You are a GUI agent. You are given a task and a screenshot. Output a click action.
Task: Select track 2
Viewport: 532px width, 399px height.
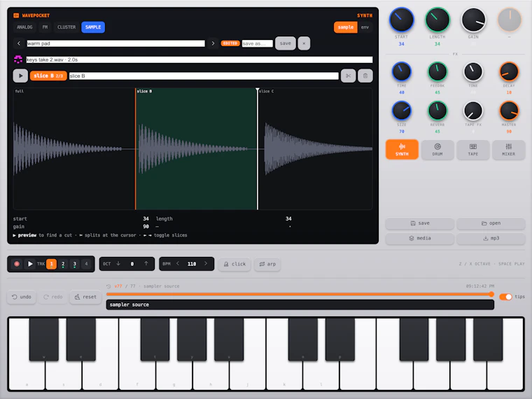(63, 264)
